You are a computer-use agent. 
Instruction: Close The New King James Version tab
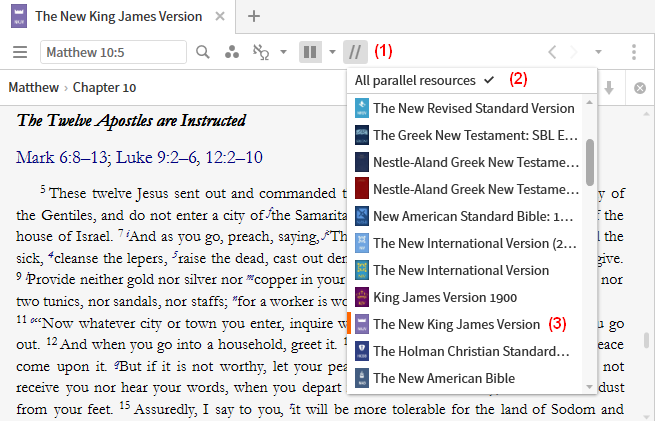coord(220,16)
